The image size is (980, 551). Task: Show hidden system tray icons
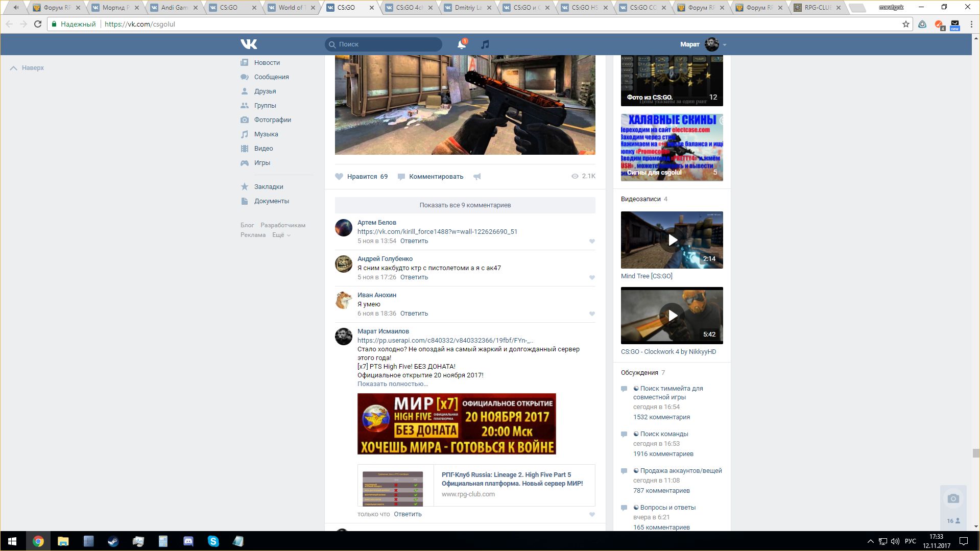coord(870,541)
